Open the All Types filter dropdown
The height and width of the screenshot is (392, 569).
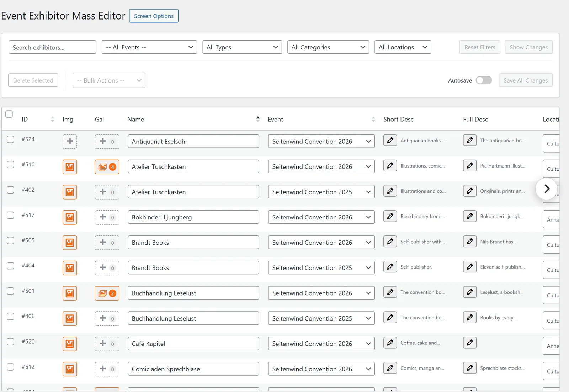tap(242, 47)
